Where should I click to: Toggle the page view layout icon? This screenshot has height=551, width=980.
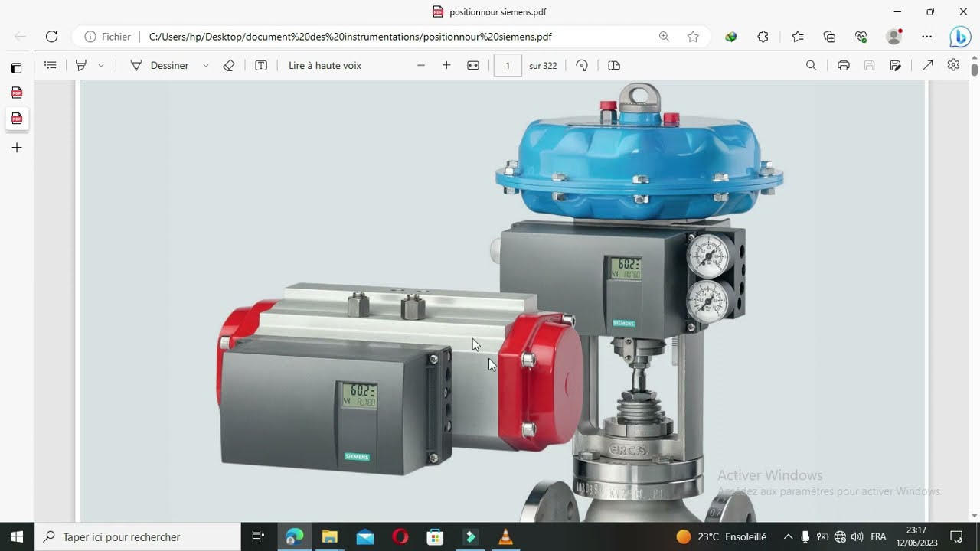click(614, 66)
